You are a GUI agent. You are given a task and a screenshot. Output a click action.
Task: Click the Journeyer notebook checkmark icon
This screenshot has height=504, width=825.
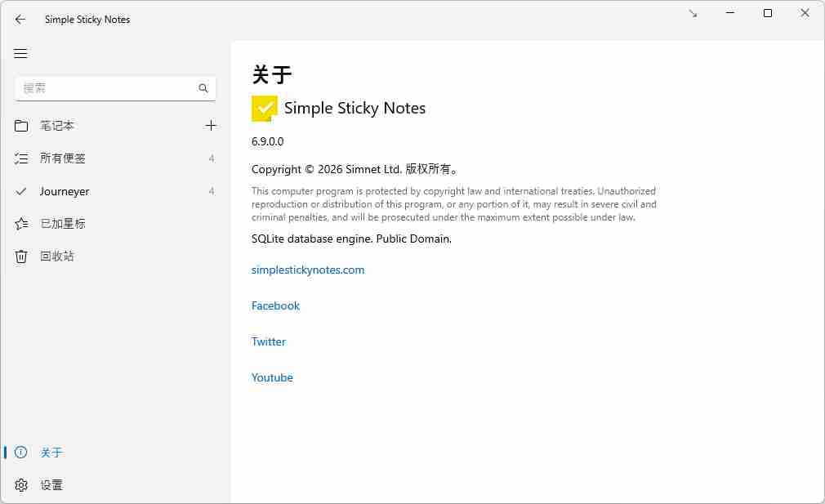(x=20, y=191)
